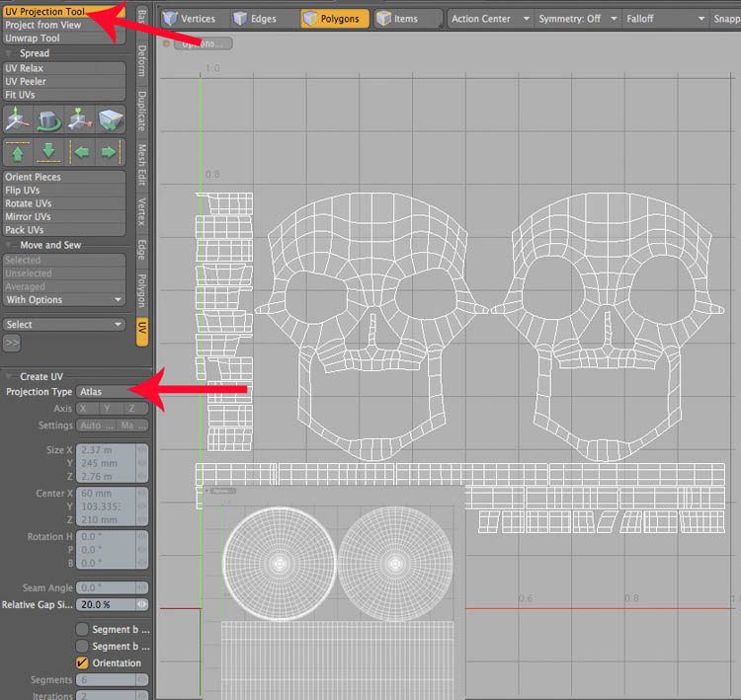Screen dimensions: 741x700
Task: Open the Duplicate vertical tab
Action: click(141, 112)
